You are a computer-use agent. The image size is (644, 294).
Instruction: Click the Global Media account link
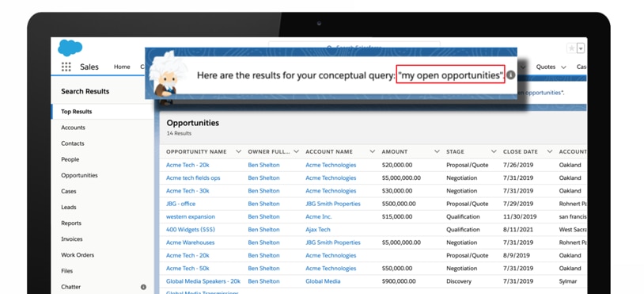click(323, 281)
